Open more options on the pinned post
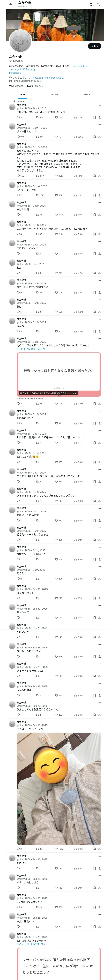The width and height of the screenshot is (110, 980). (x=99, y=105)
